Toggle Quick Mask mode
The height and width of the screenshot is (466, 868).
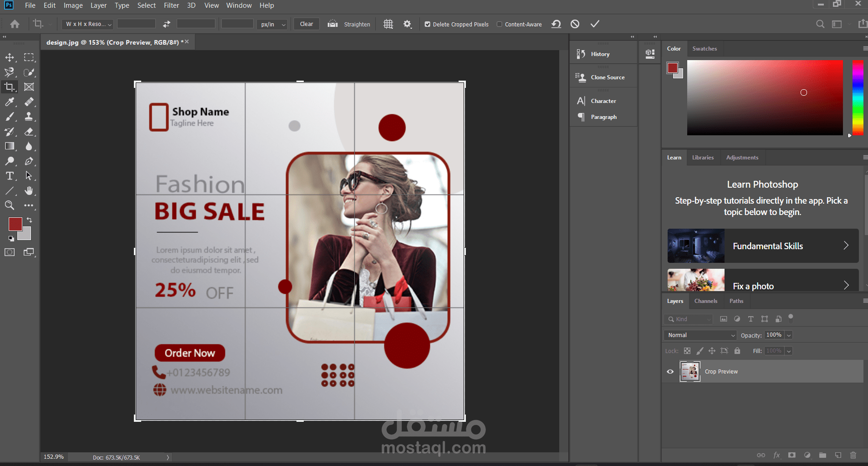point(10,252)
